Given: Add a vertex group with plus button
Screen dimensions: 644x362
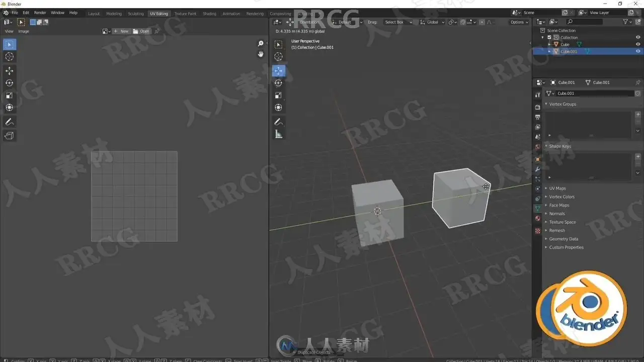Looking at the screenshot, I should 638,114.
